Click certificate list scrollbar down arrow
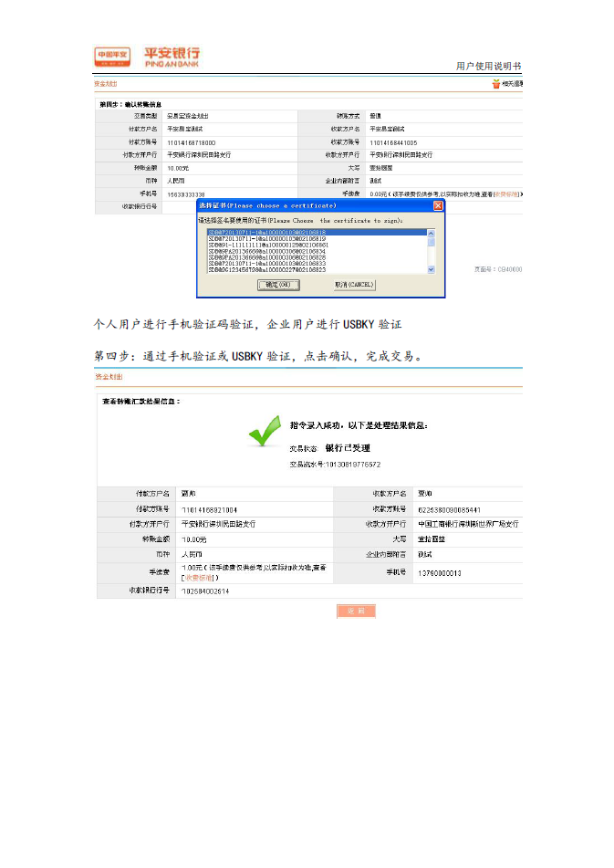Viewport: 614px width, 868px height. click(432, 269)
